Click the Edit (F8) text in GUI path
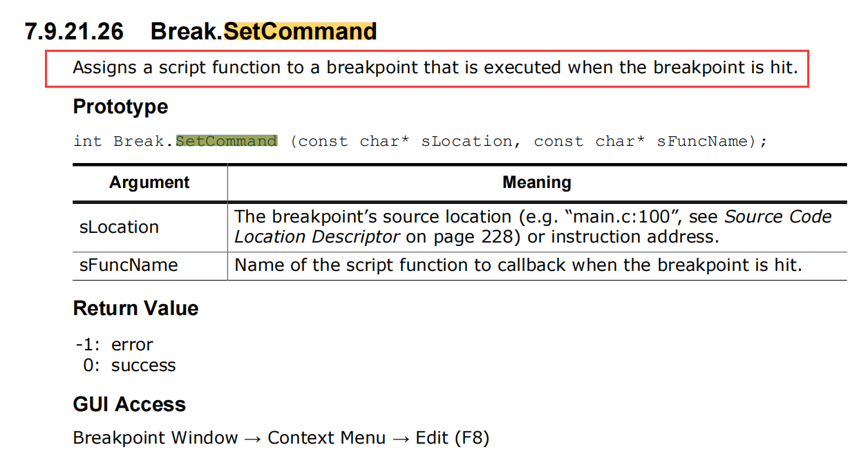 pyautogui.click(x=452, y=438)
